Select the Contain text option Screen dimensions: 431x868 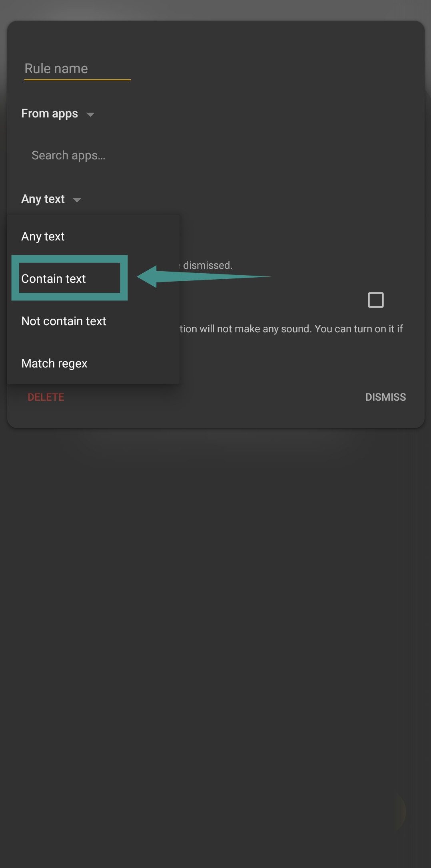pos(54,279)
